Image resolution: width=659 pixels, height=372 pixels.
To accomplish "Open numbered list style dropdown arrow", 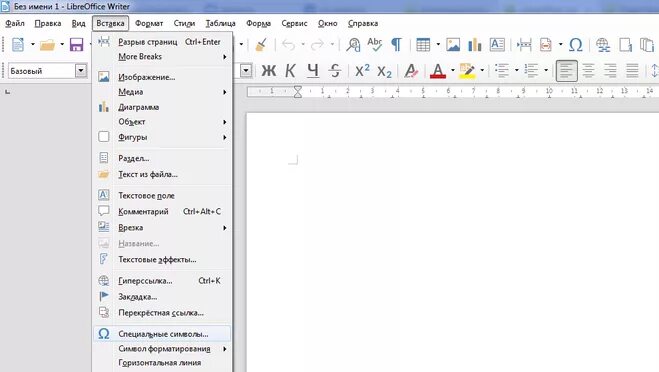I will (x=546, y=70).
